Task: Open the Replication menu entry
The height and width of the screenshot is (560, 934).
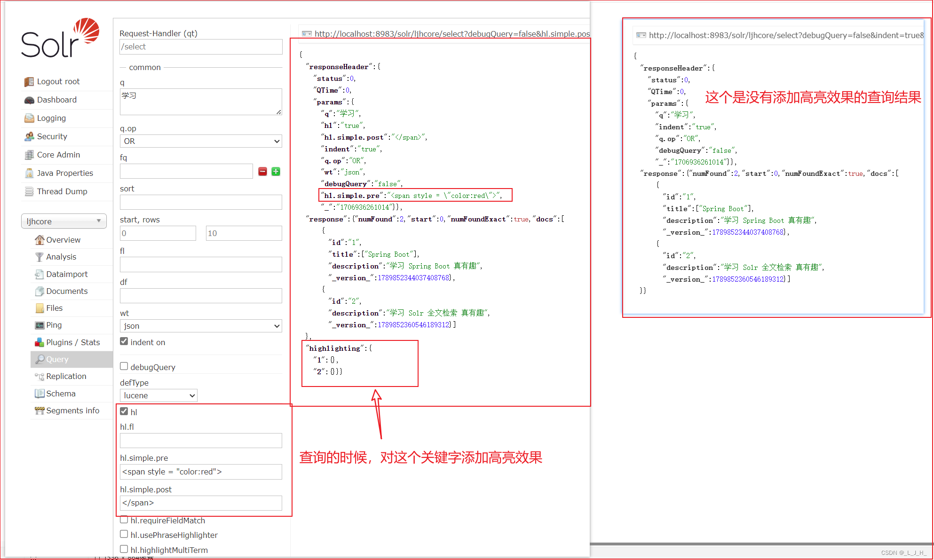Action: point(66,377)
